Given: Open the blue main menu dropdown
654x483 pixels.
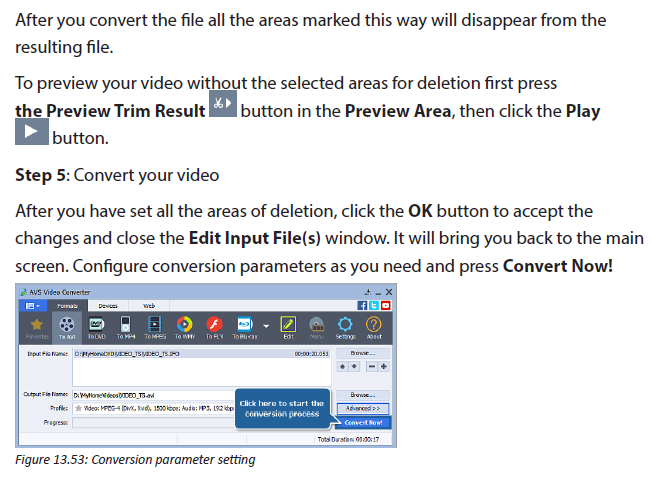Looking at the screenshot, I should coord(33,306).
